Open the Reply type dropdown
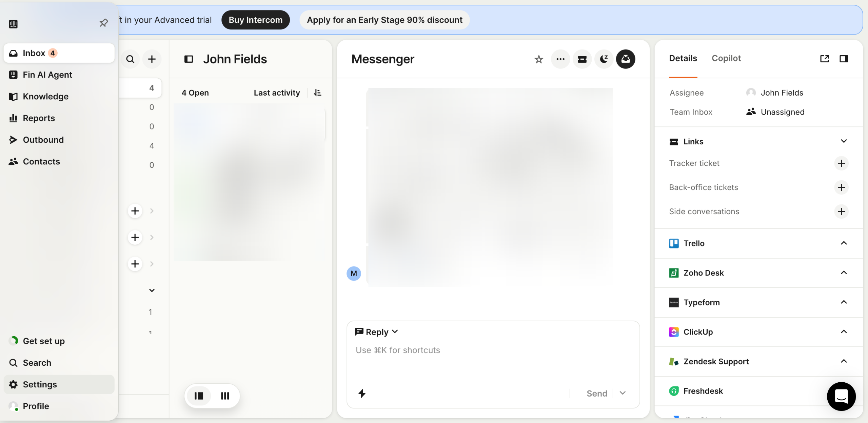 point(376,332)
